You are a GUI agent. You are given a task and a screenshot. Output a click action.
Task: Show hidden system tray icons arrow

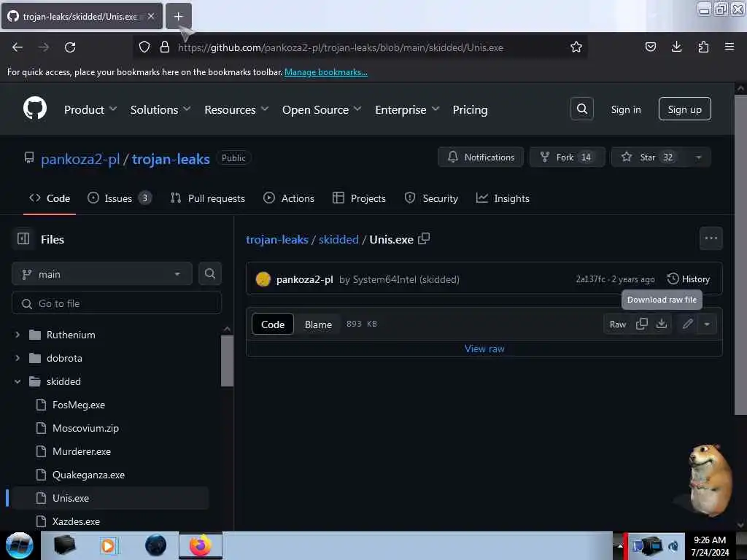[620, 545]
